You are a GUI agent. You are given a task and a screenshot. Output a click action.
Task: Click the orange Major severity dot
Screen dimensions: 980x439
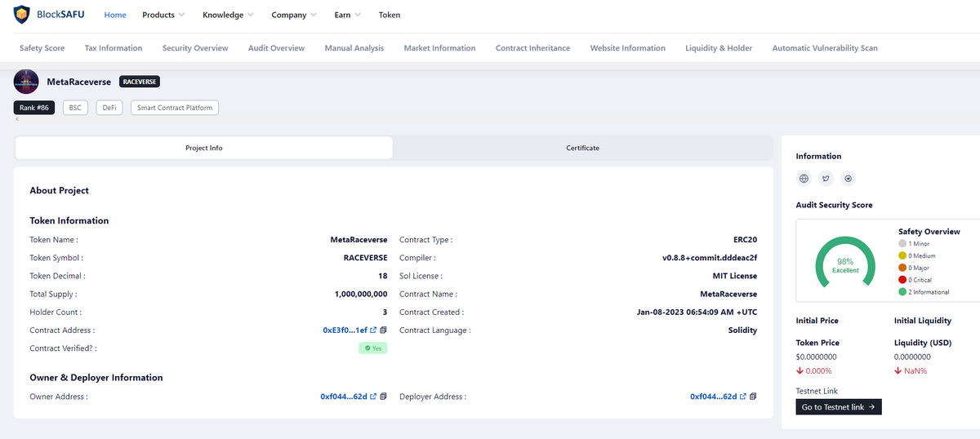[902, 268]
